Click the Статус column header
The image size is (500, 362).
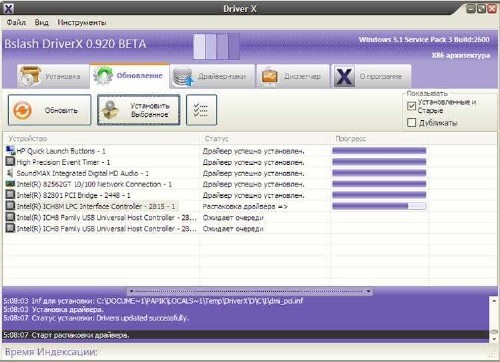265,139
